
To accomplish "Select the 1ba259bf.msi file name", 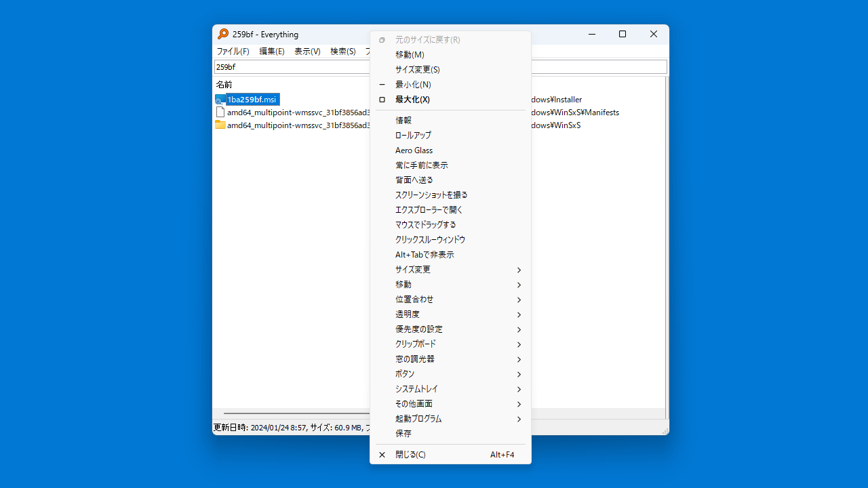I will [252, 100].
